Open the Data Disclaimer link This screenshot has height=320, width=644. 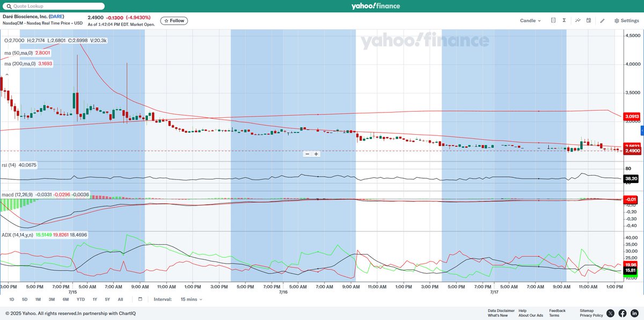(501, 310)
